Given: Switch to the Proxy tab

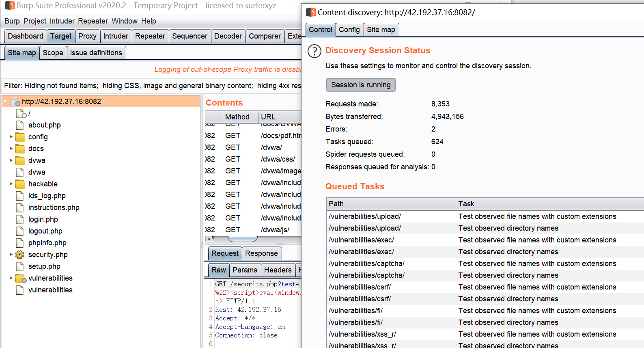Looking at the screenshot, I should click(x=87, y=36).
